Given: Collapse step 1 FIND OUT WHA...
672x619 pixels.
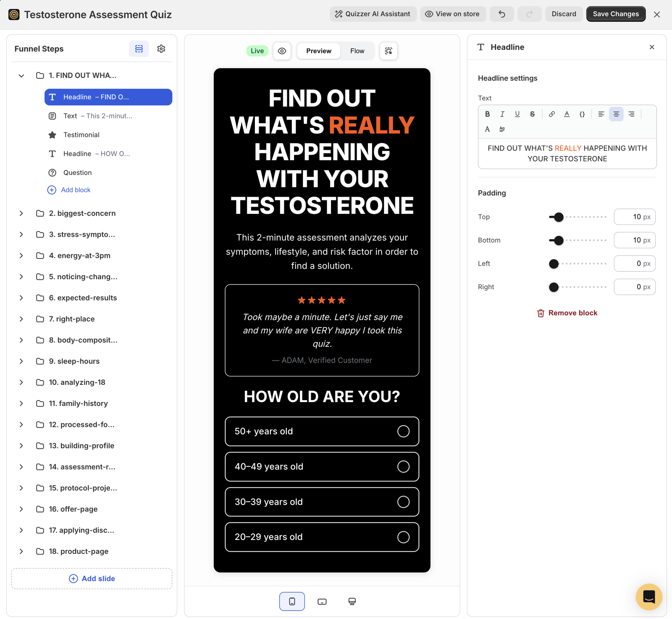Looking at the screenshot, I should pos(21,76).
